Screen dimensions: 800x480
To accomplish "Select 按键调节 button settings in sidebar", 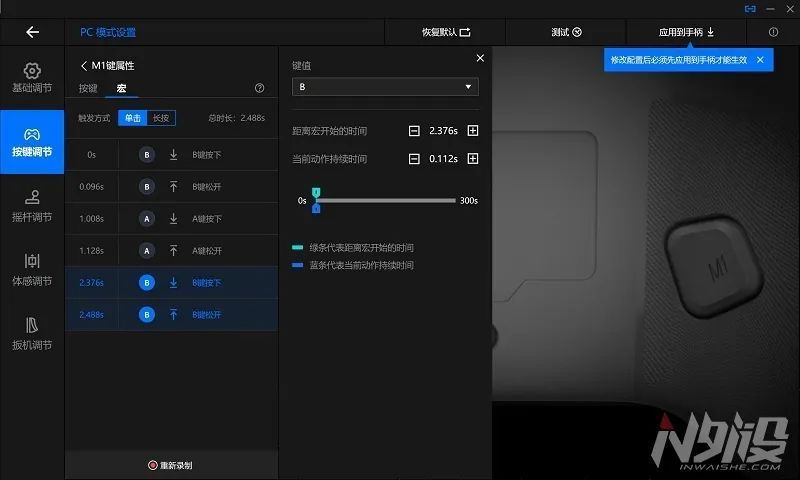I will pos(32,142).
